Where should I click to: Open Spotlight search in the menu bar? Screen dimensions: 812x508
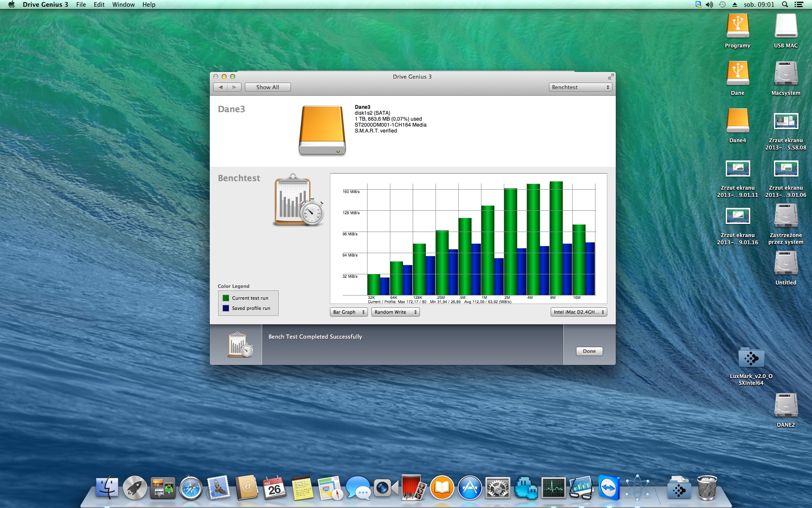[785, 5]
